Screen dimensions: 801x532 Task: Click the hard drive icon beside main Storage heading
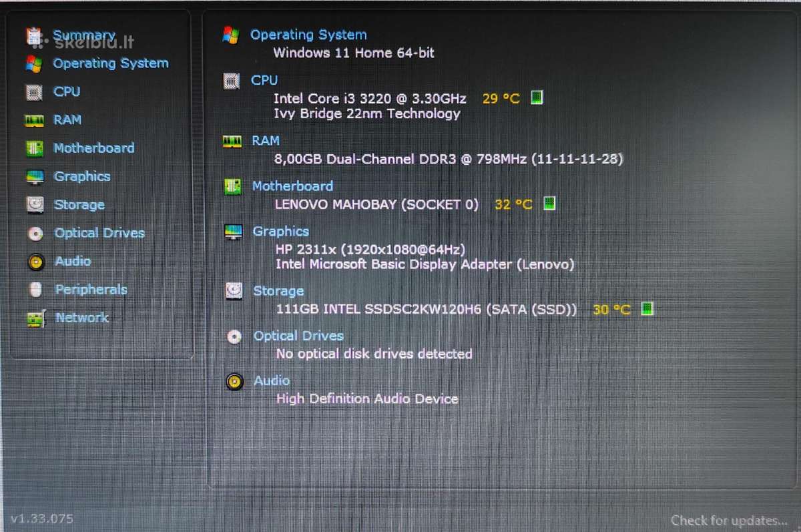pyautogui.click(x=234, y=291)
